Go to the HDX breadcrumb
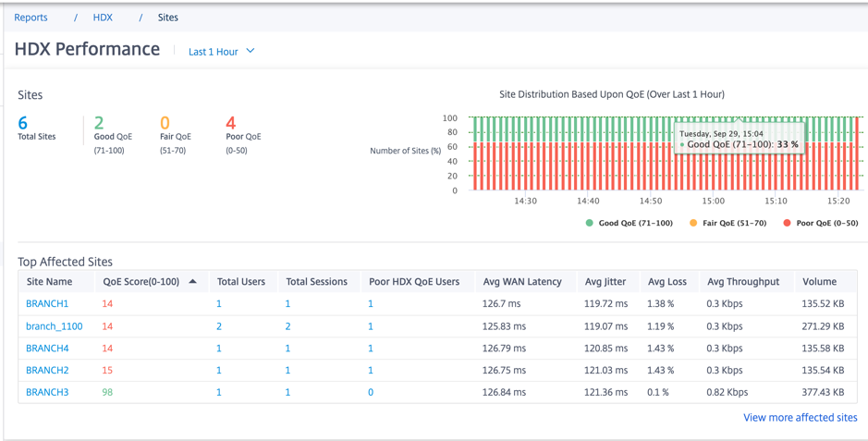868x441 pixels. 103,18
